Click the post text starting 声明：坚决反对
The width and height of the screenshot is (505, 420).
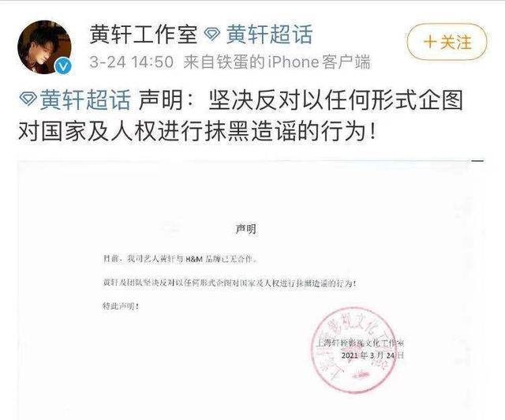pos(301,99)
